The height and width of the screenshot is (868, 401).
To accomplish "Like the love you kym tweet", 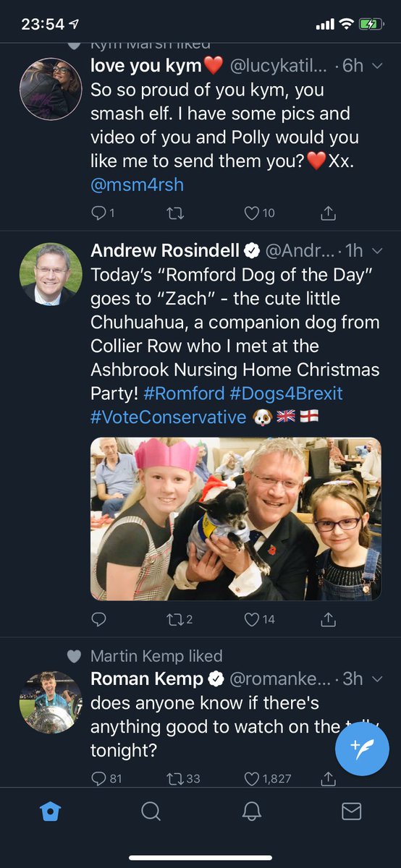I will pyautogui.click(x=259, y=213).
